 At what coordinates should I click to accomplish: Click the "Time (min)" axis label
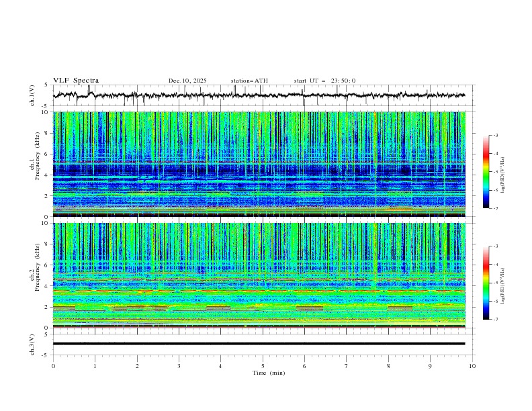coord(269,373)
